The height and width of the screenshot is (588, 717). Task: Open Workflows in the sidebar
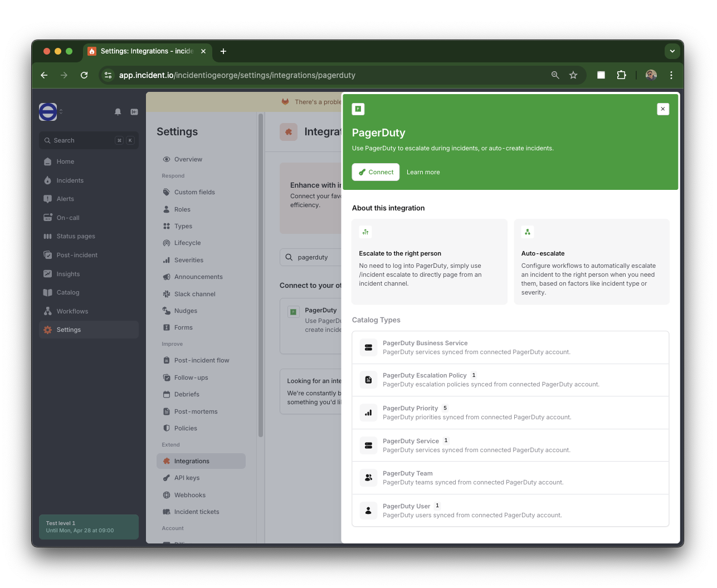(x=89, y=311)
